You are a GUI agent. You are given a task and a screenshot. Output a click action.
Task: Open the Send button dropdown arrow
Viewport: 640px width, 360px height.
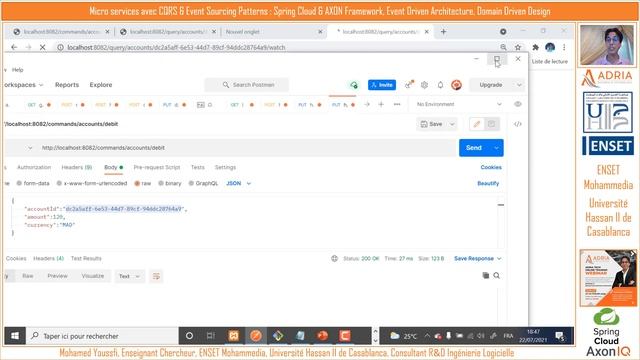point(496,148)
